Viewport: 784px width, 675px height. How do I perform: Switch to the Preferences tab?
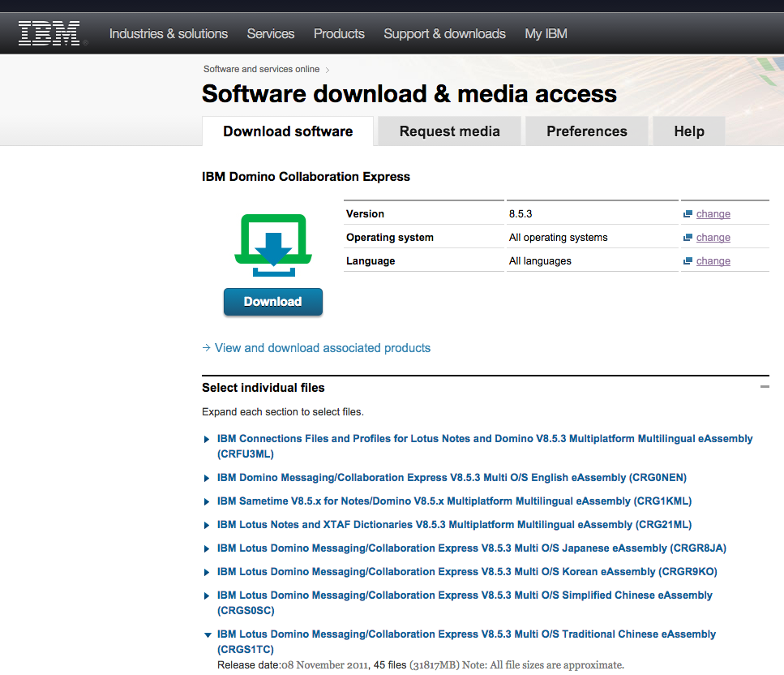586,131
